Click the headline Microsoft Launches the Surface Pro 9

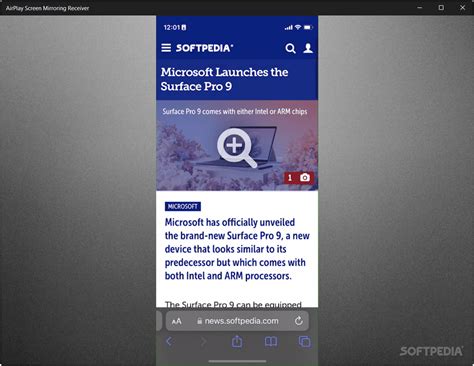(224, 79)
